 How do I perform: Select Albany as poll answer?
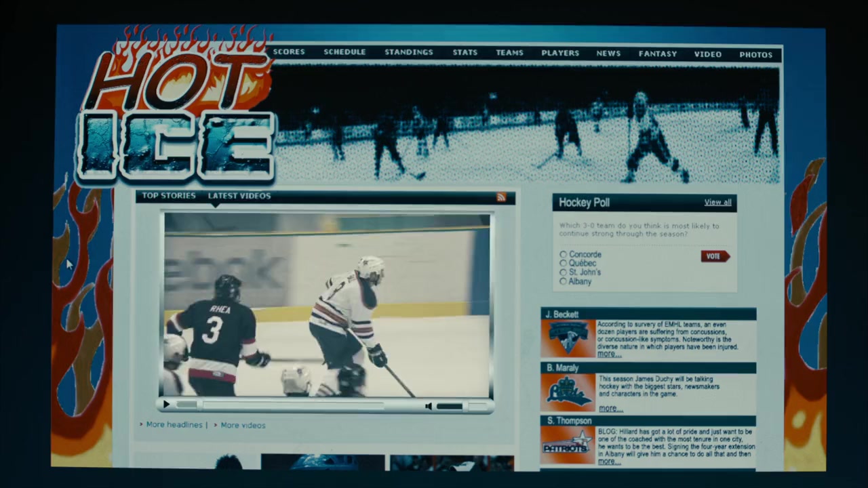(x=563, y=281)
